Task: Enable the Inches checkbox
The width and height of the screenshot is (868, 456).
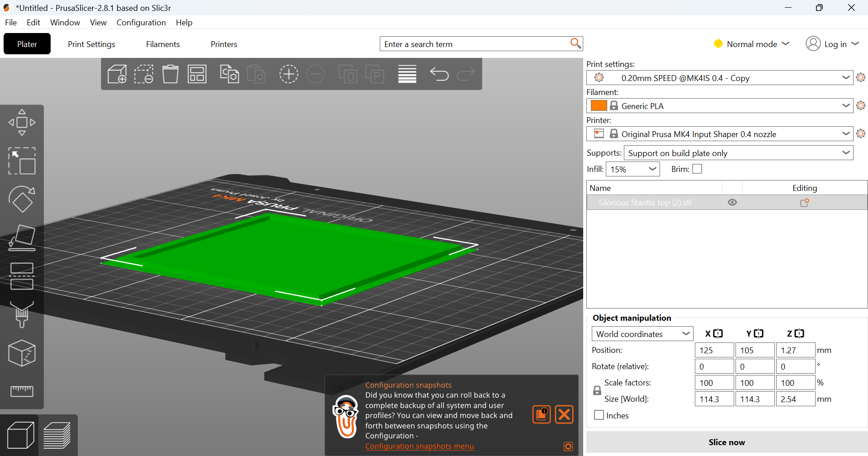Action: tap(599, 415)
